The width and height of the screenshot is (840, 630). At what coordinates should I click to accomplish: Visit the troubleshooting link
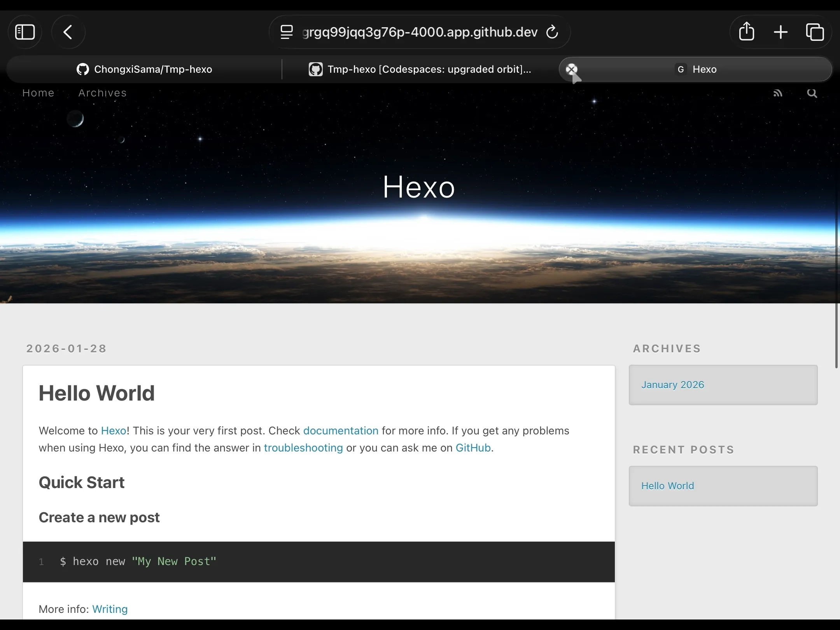[x=303, y=448]
